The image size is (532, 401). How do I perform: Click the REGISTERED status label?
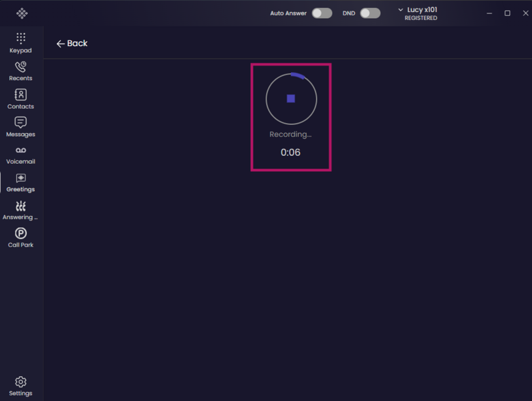coord(420,18)
